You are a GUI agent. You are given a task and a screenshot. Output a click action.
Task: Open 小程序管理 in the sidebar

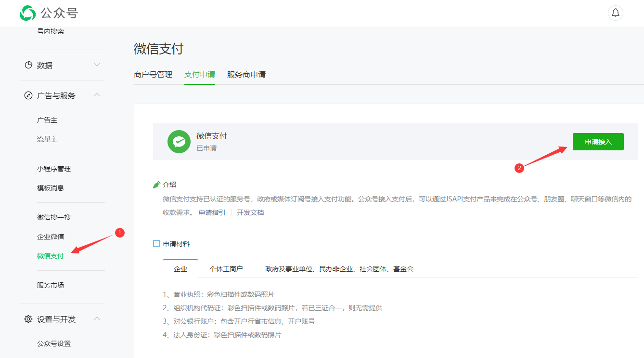(54, 169)
